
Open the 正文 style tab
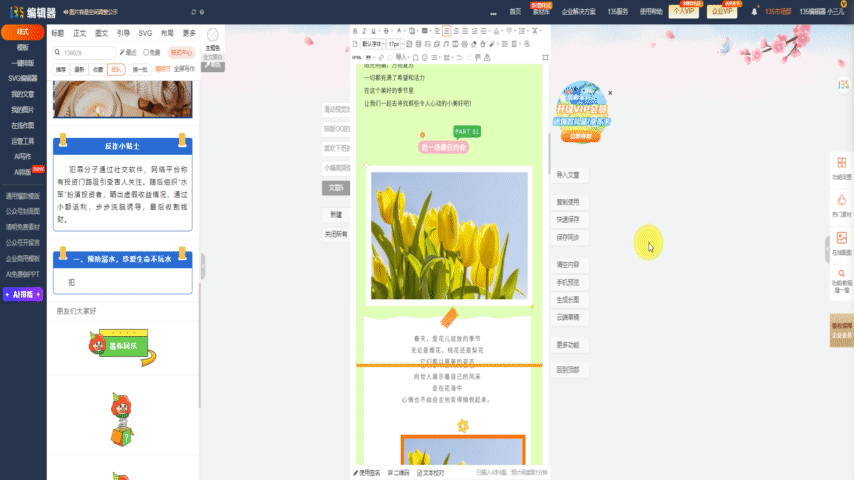click(80, 33)
